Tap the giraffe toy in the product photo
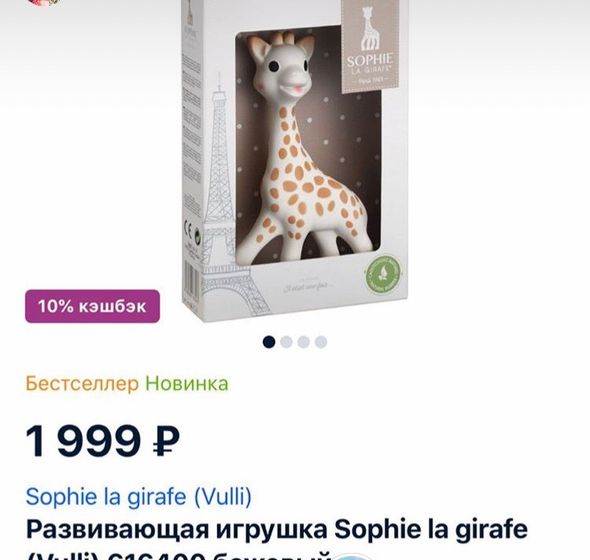Screen dimensions: 590x560 pyautogui.click(x=304, y=147)
